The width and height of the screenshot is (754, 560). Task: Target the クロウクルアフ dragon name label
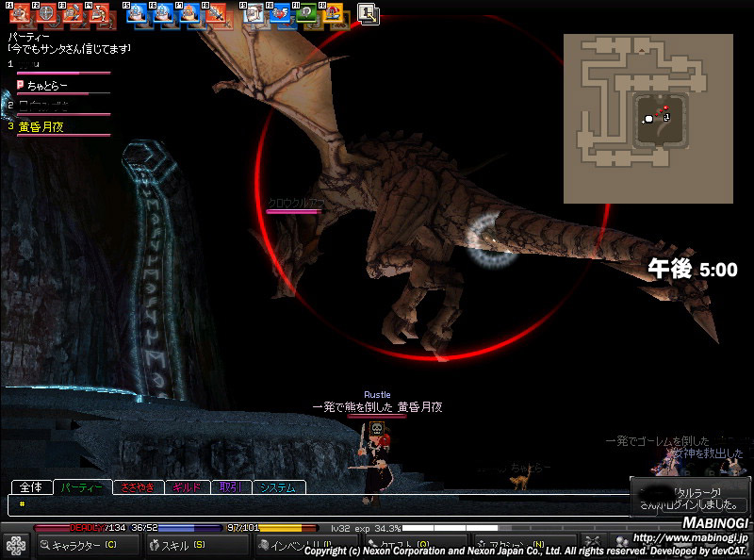(296, 203)
